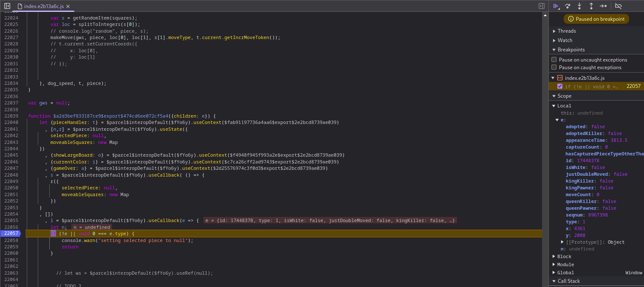Viewport: 644px width, 287px height.
Task: Collapse the Scope section
Action: point(554,96)
